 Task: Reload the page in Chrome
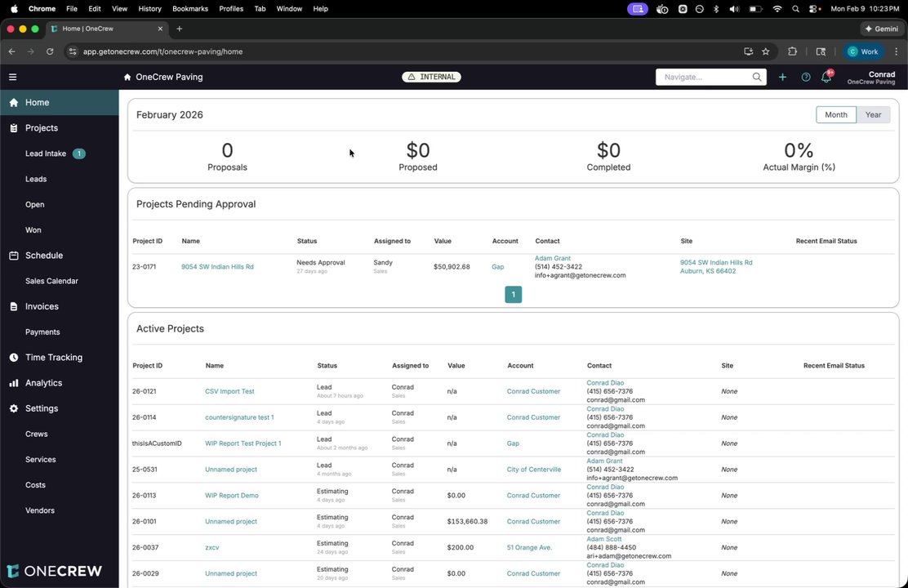[50, 51]
